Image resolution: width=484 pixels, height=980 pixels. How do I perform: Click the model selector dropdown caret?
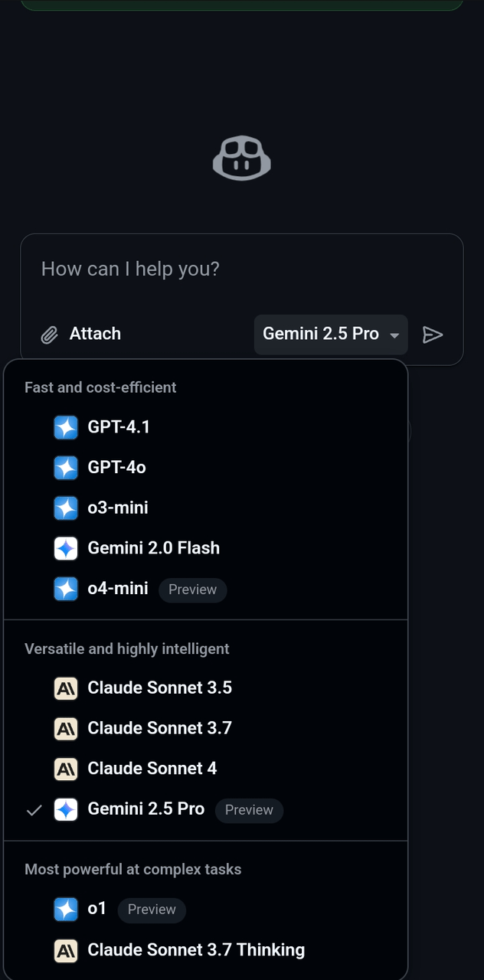394,335
